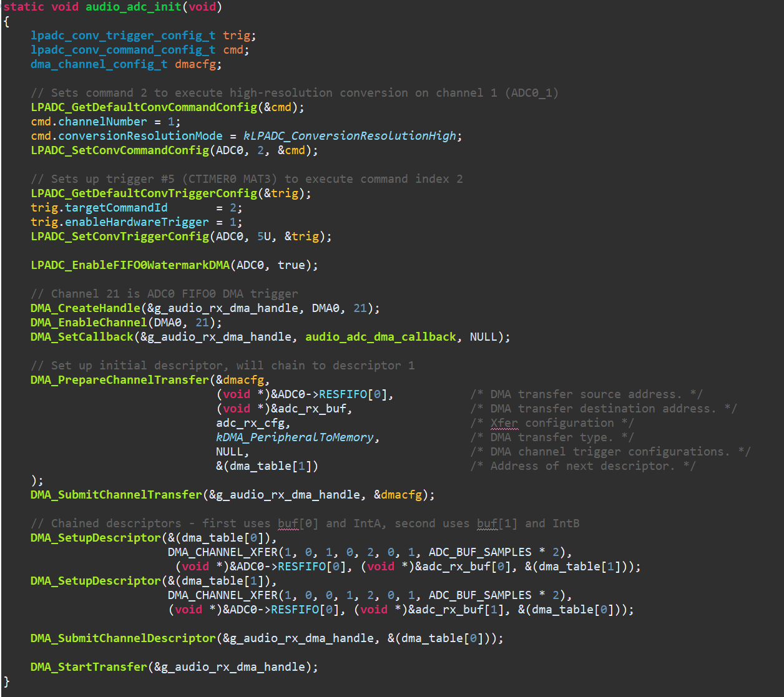
Task: Click the dma_channel_config_t dmacfg declaration
Action: click(126, 64)
